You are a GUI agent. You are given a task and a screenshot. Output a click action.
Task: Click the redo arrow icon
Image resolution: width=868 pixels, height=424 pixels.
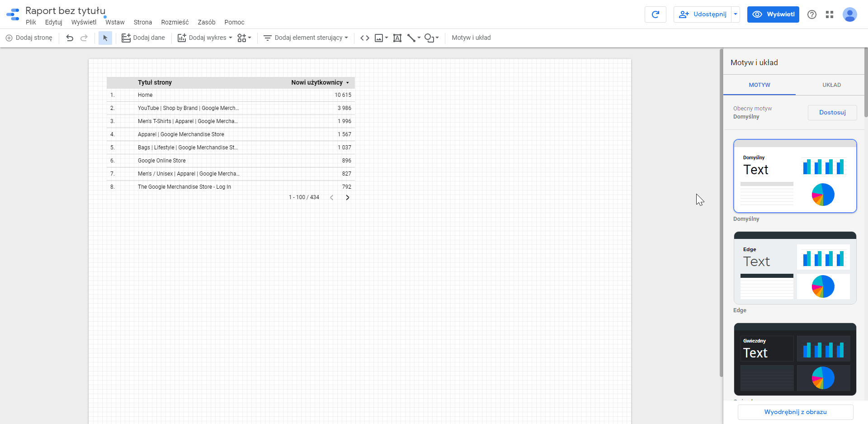tap(84, 38)
